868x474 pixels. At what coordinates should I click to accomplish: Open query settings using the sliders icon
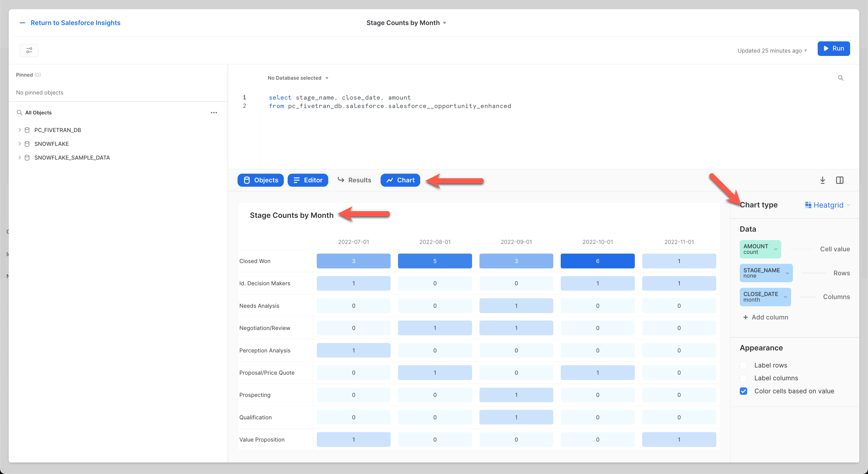29,50
